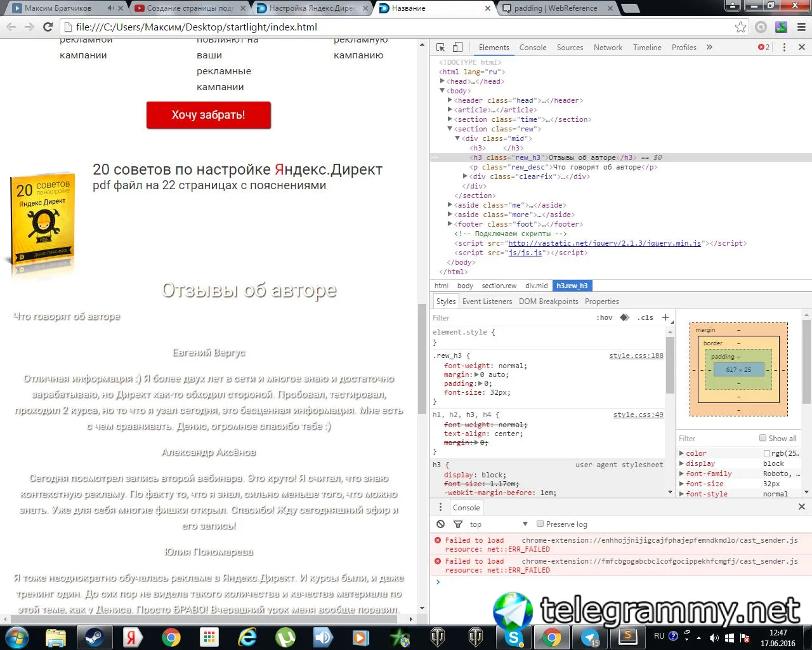Toggle the device mode toolbar icon

[x=457, y=48]
